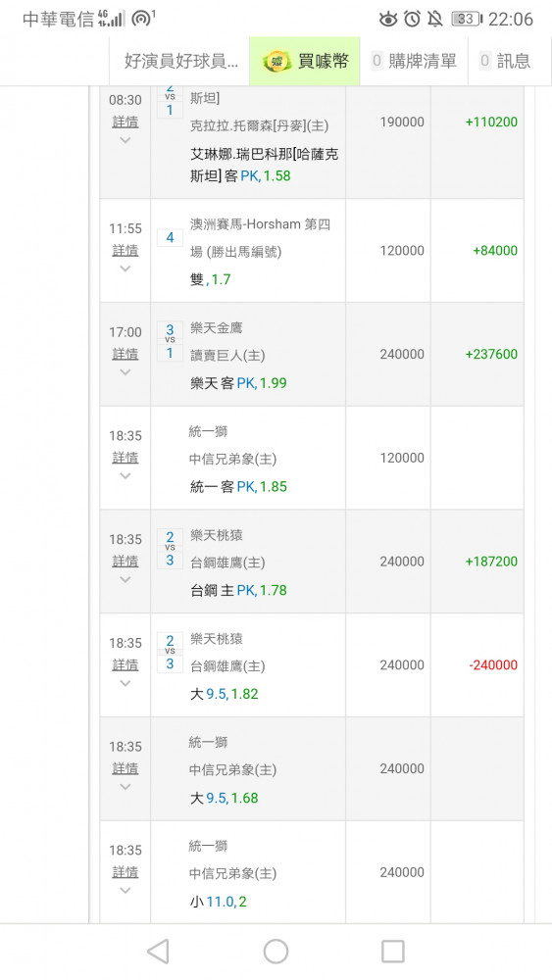The image size is (552, 980).
Task: Tap the coin icon beside 買噱幣
Action: pyautogui.click(x=276, y=61)
